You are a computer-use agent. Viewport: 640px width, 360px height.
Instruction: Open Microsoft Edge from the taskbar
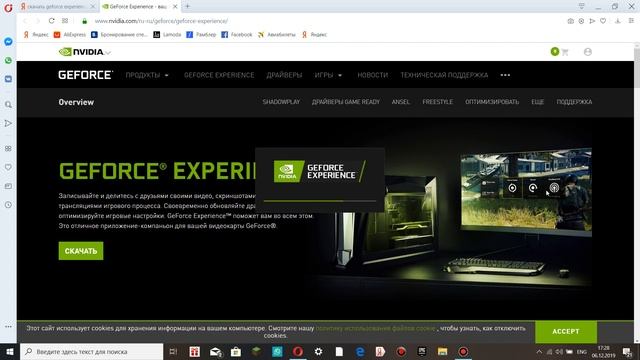tap(360, 351)
